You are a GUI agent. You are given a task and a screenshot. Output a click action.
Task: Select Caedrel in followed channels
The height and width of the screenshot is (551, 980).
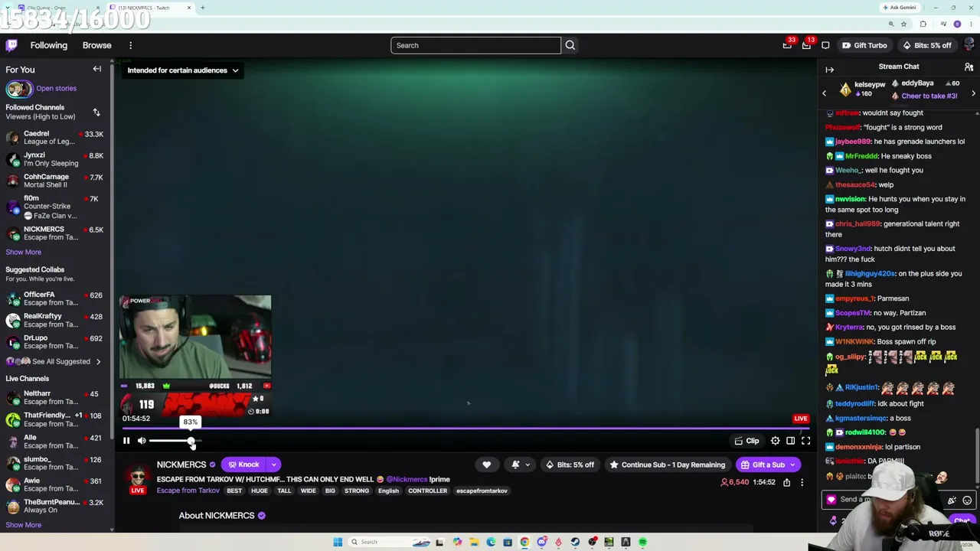tap(56, 138)
